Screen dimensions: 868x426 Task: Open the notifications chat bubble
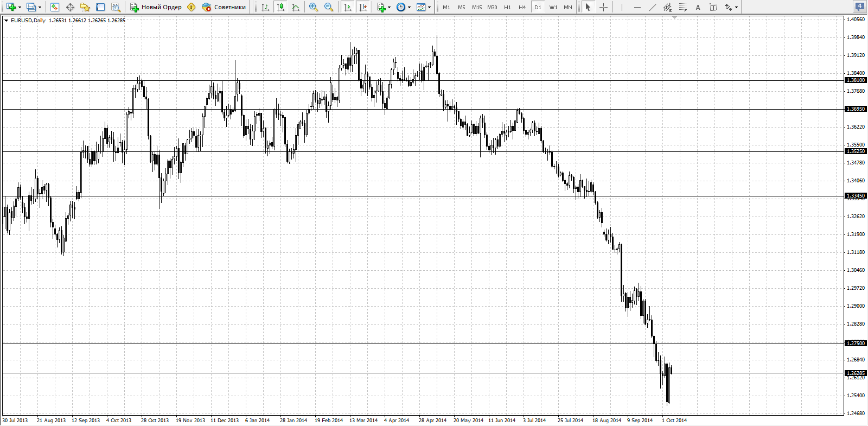(860, 7)
